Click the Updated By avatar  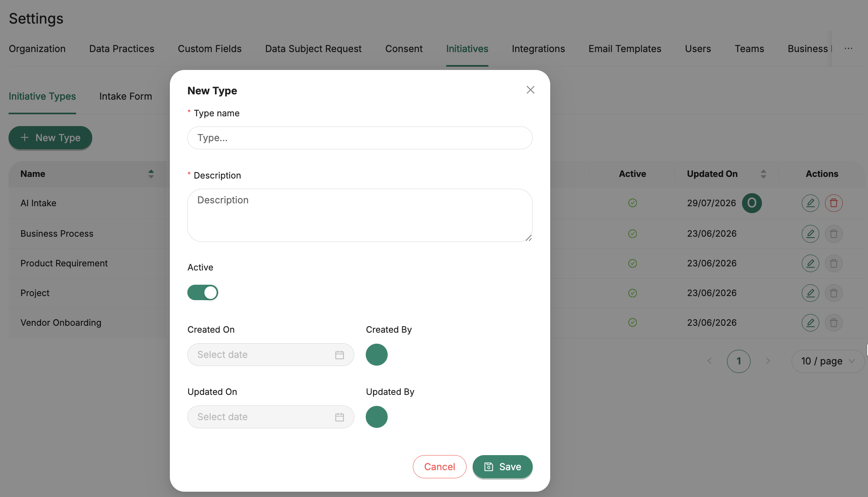[x=377, y=417]
